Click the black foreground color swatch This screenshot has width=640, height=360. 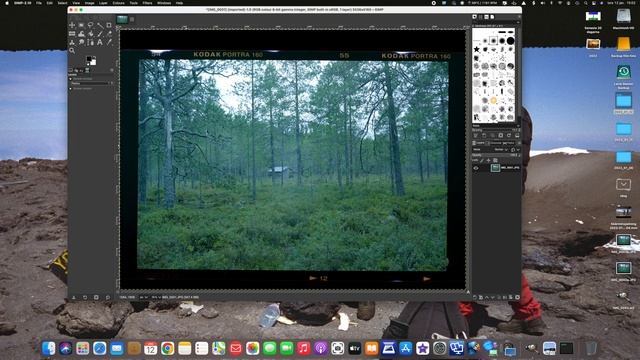(x=89, y=59)
